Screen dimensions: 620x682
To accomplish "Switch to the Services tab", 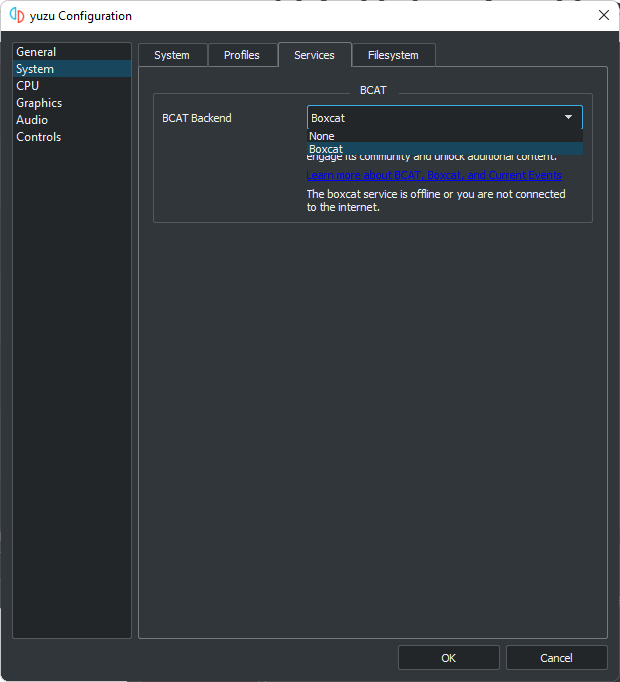I will [315, 55].
